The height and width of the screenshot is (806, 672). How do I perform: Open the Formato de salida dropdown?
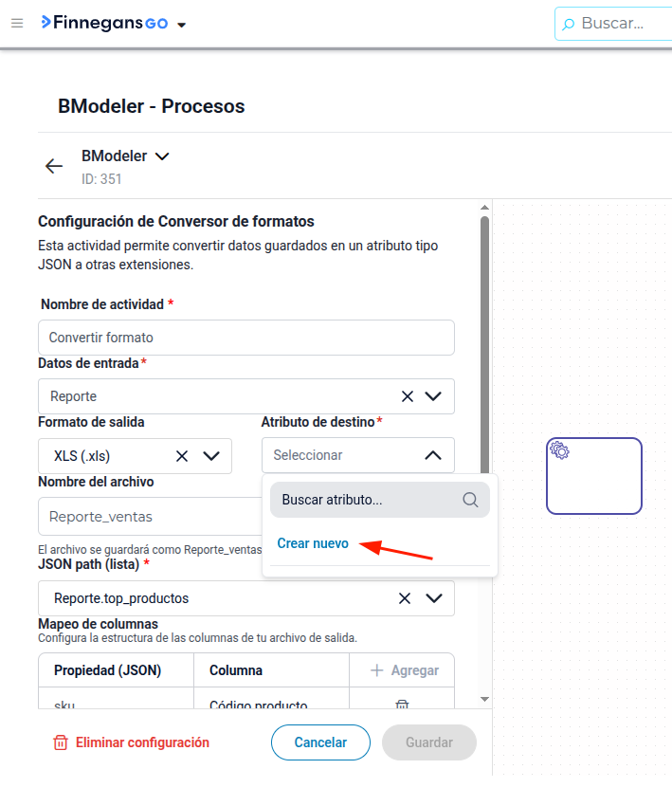click(211, 456)
